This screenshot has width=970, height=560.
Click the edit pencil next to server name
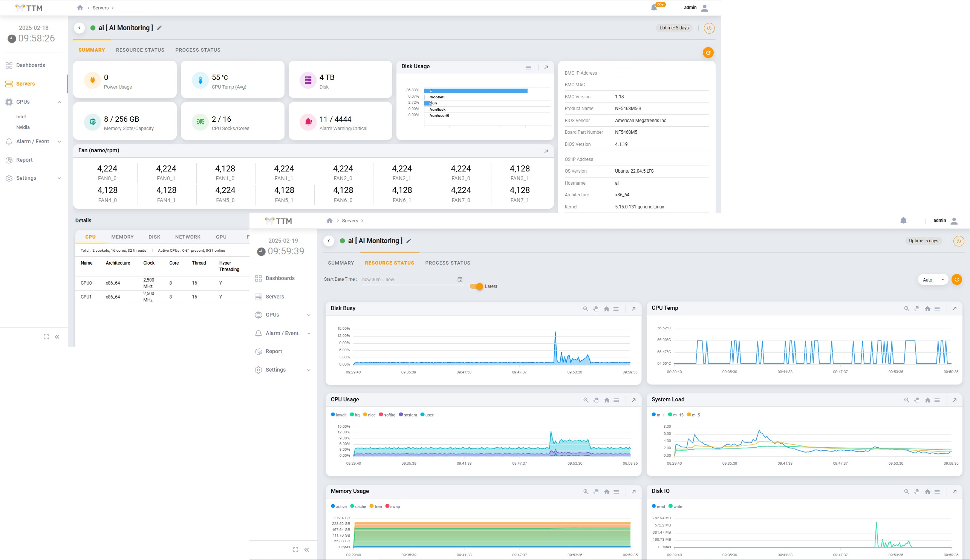point(159,28)
